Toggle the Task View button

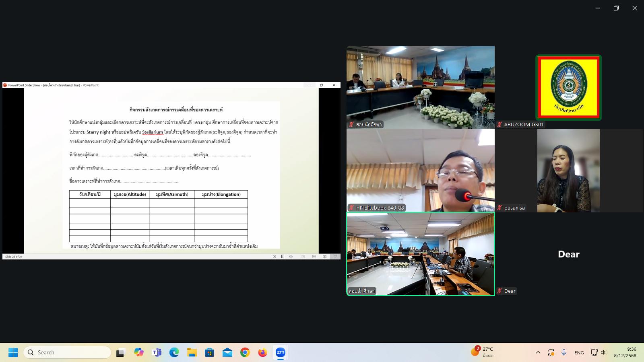(121, 353)
